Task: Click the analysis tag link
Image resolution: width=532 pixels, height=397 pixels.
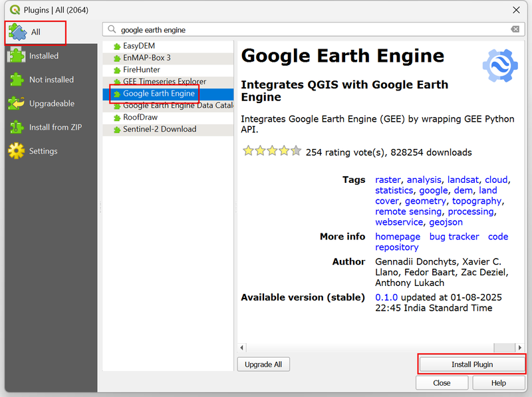Action: click(x=424, y=180)
